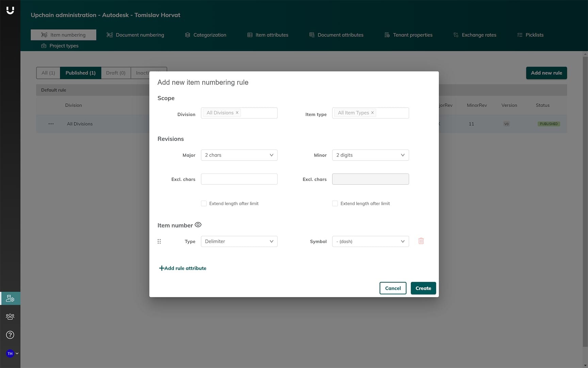Open the Symbol dropdown showing dash
Screen dimensions: 588x368
370,241
